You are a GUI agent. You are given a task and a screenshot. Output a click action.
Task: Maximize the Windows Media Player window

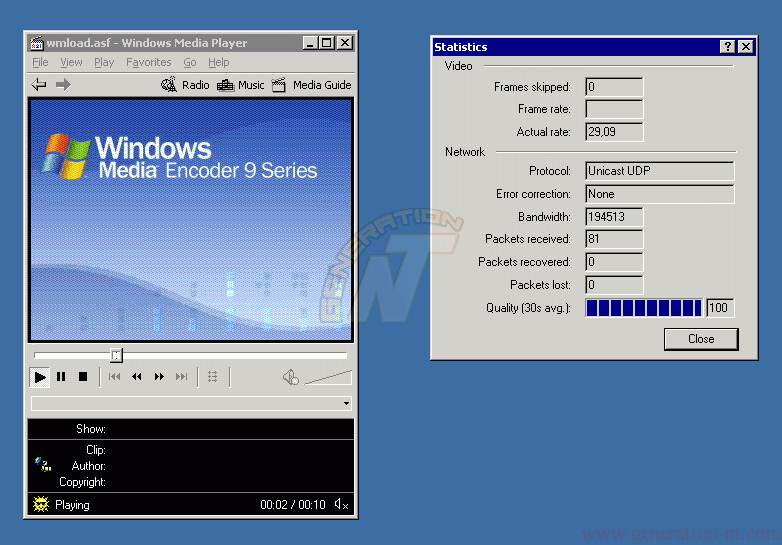point(327,43)
